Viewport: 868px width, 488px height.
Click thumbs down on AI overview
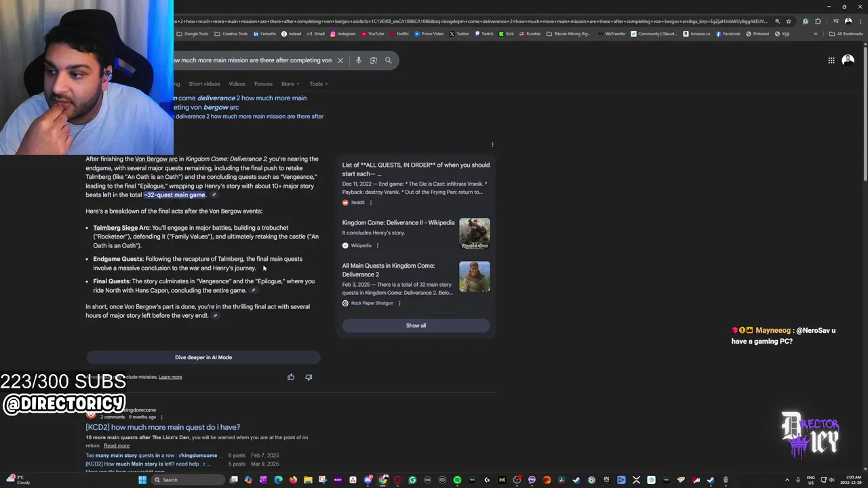(309, 377)
